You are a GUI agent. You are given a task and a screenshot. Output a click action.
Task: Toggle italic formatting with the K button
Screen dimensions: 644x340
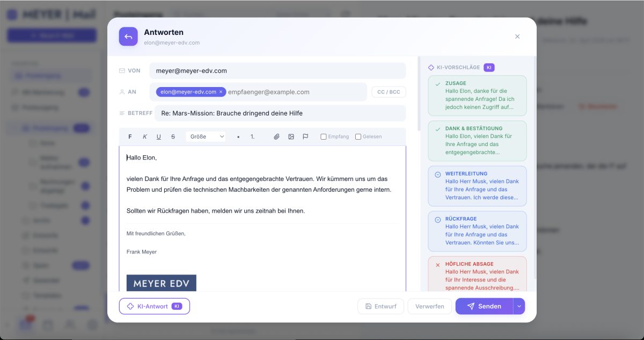pos(144,137)
